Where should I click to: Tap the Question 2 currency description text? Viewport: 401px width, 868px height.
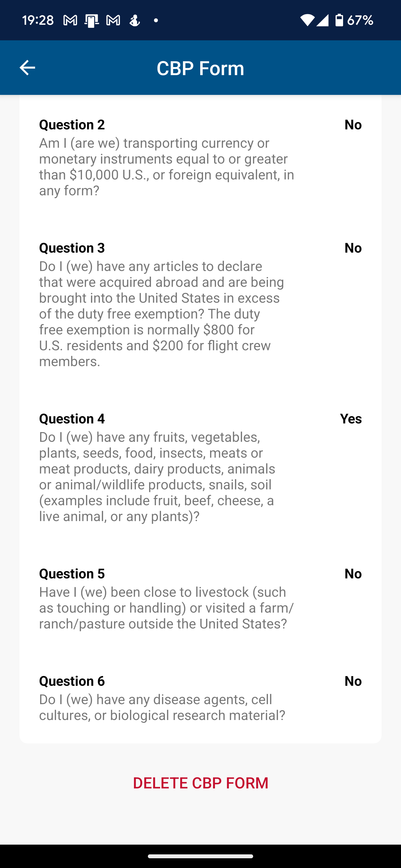point(167,167)
